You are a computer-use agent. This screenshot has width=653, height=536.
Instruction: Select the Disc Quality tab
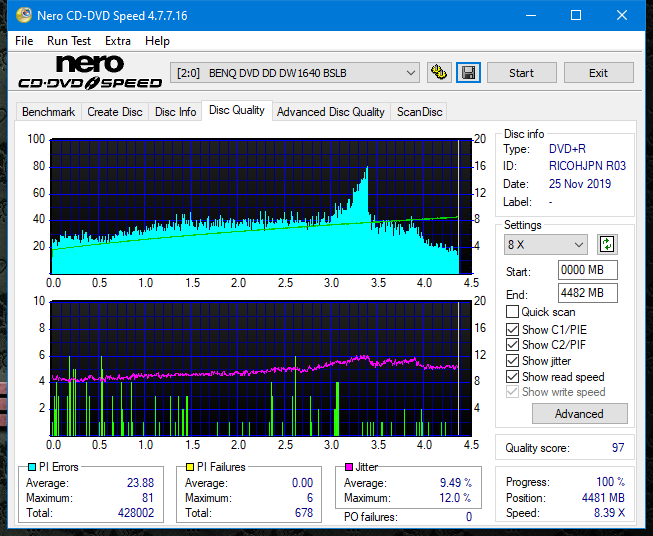[237, 110]
